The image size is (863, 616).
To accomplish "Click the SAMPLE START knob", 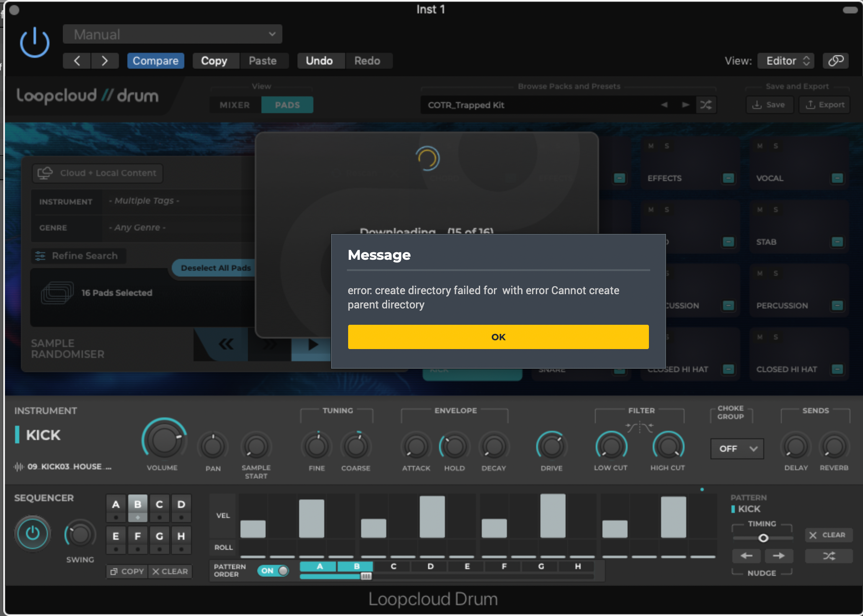I will click(256, 446).
